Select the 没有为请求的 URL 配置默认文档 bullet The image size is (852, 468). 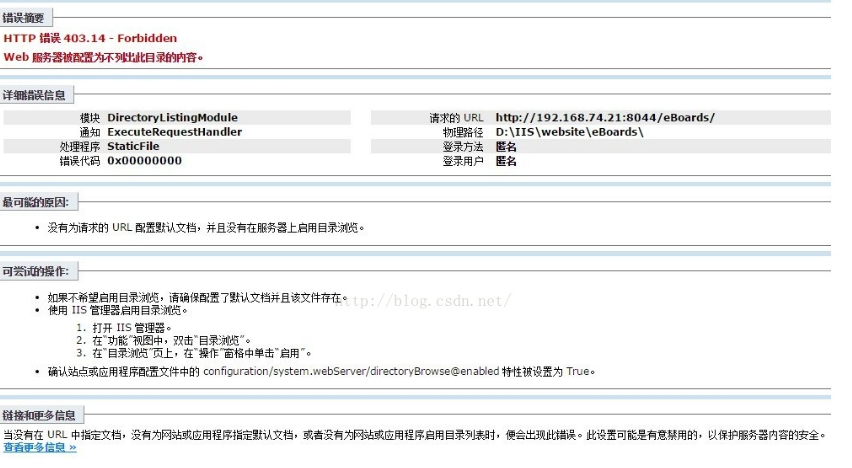[x=206, y=228]
